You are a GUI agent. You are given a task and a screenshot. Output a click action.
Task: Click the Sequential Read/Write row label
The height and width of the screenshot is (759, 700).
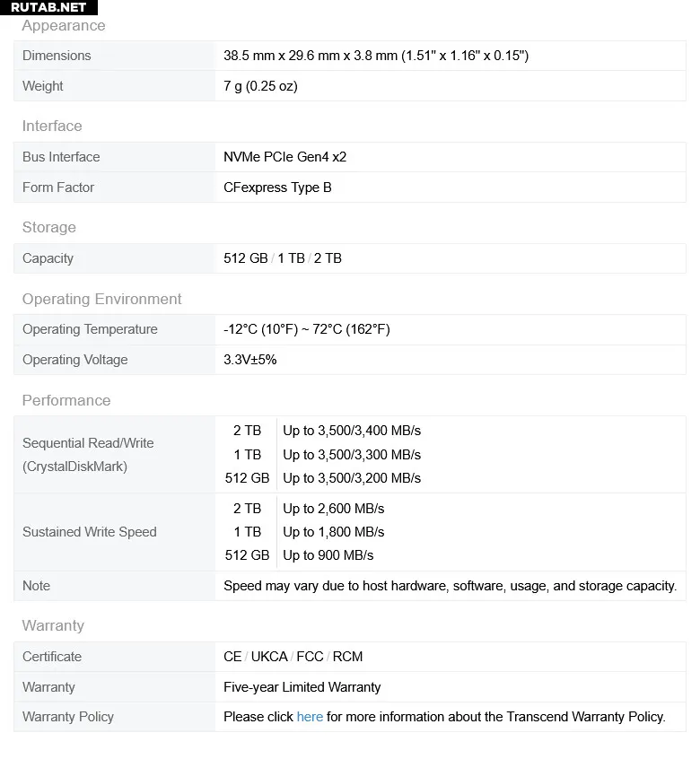coord(88,443)
